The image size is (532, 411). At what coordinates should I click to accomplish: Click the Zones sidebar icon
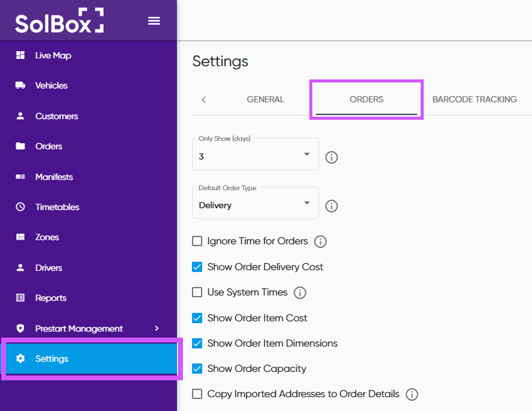20,237
